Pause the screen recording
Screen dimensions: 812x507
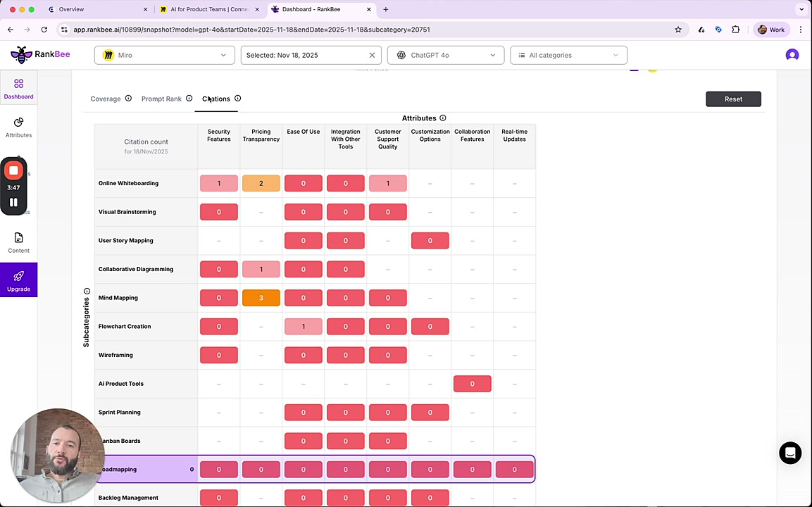click(13, 202)
